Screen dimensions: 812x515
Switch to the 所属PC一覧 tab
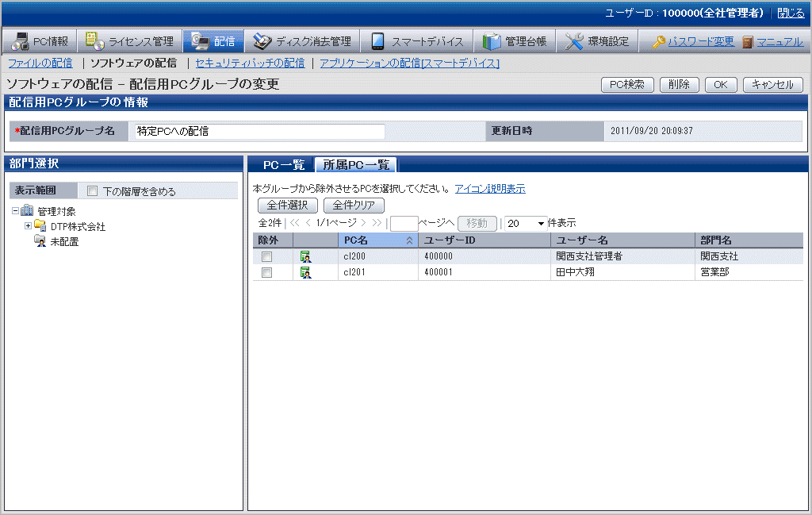[356, 165]
